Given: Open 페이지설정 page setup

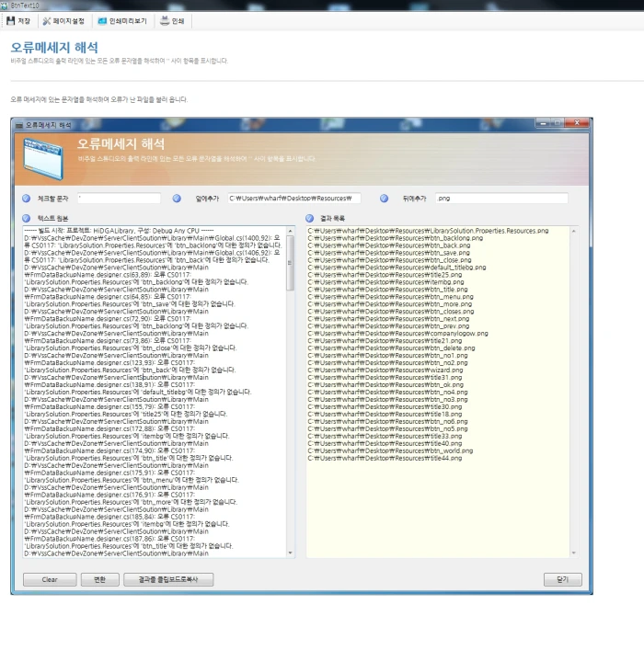Looking at the screenshot, I should click(63, 20).
